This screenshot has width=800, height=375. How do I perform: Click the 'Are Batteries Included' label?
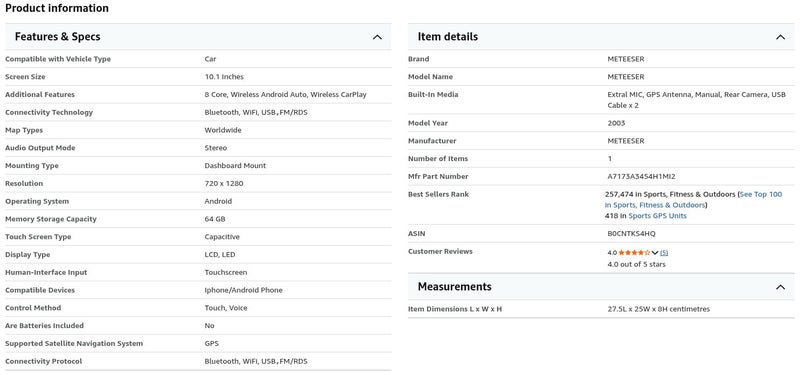(x=44, y=326)
